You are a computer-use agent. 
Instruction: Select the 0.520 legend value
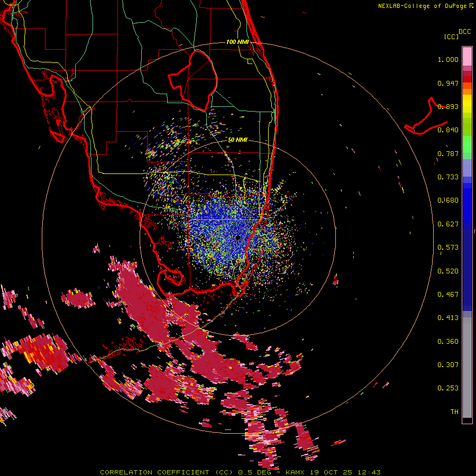coord(448,271)
